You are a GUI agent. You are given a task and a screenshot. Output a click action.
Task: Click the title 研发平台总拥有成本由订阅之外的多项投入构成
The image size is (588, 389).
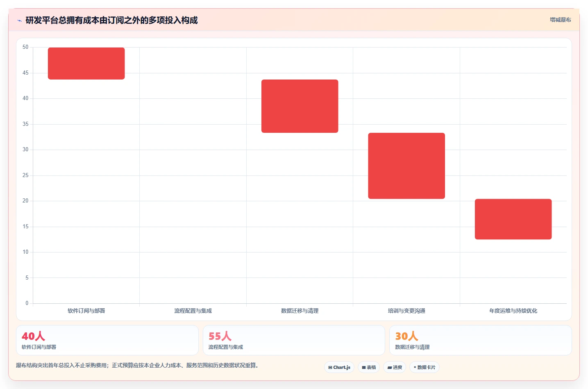pos(111,20)
